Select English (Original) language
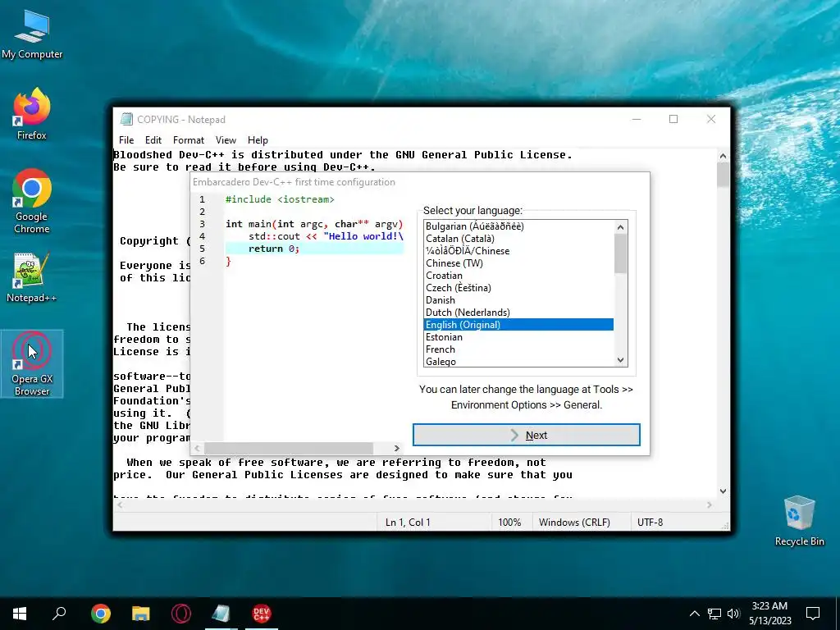 tap(518, 325)
